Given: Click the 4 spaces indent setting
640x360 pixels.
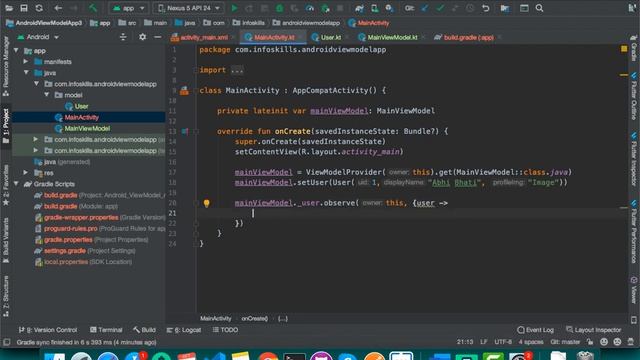Looking at the screenshot, I should point(531,342).
